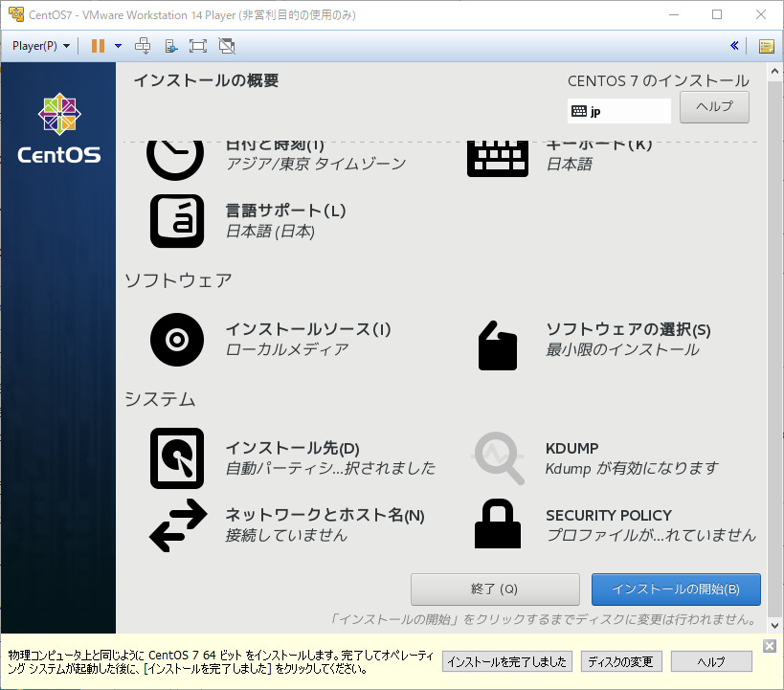
Task: Open 言語サポート(L) language icon
Action: tap(177, 221)
